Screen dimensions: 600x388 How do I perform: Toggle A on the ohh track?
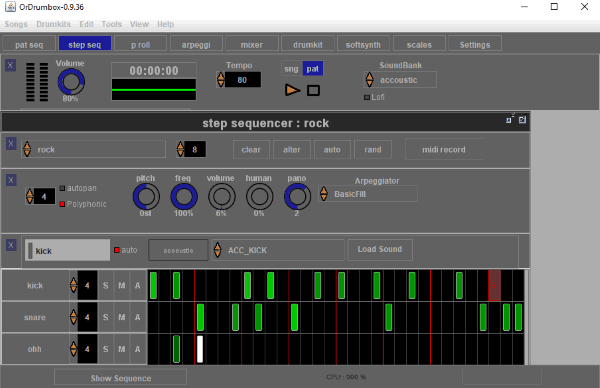coord(138,349)
